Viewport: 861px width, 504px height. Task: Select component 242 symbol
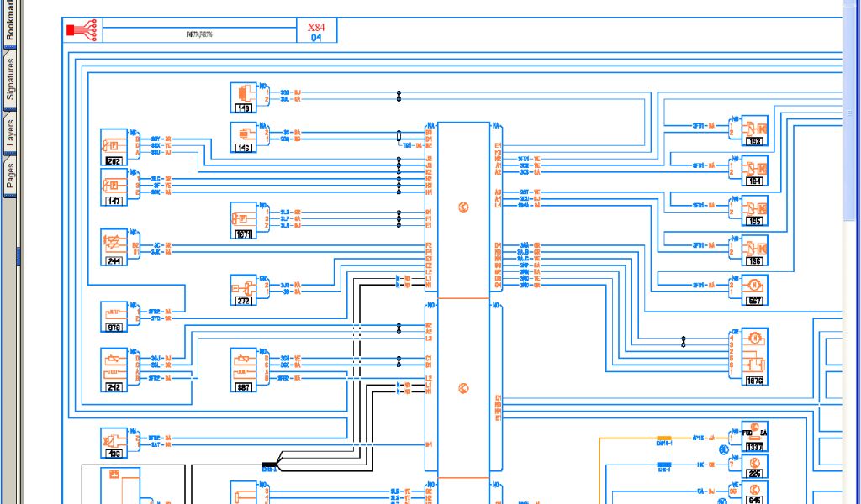[x=114, y=370]
